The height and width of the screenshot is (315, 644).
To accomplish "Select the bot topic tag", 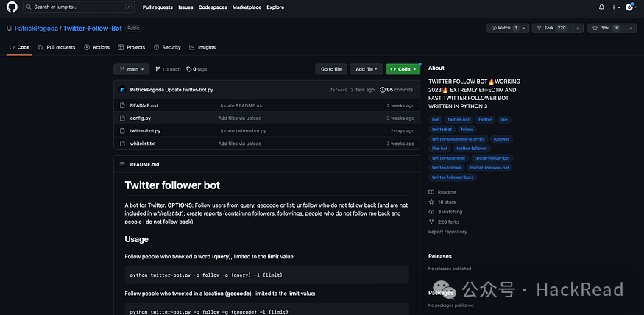I will (436, 120).
